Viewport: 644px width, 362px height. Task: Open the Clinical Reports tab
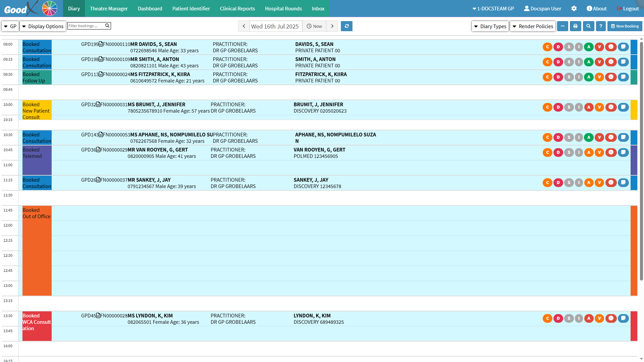(x=237, y=8)
